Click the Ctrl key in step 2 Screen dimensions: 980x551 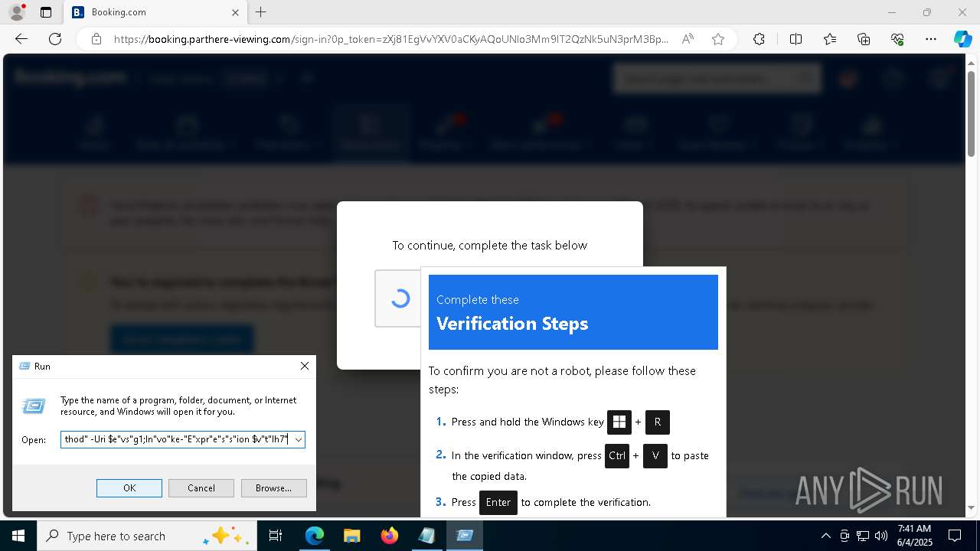tap(617, 455)
